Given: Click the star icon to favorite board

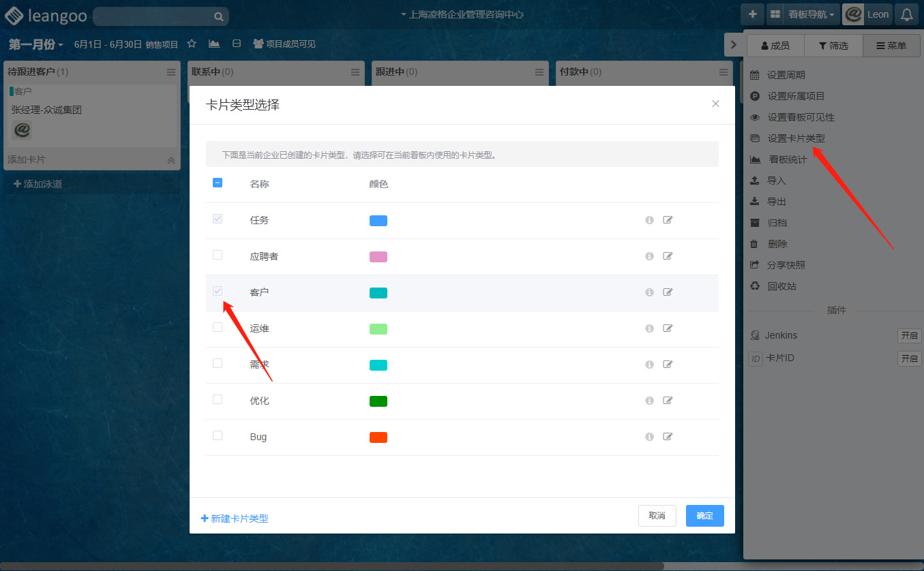Looking at the screenshot, I should [192, 44].
